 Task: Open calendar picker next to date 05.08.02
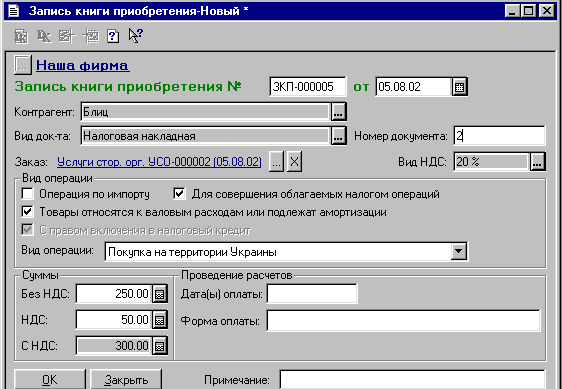(x=460, y=87)
